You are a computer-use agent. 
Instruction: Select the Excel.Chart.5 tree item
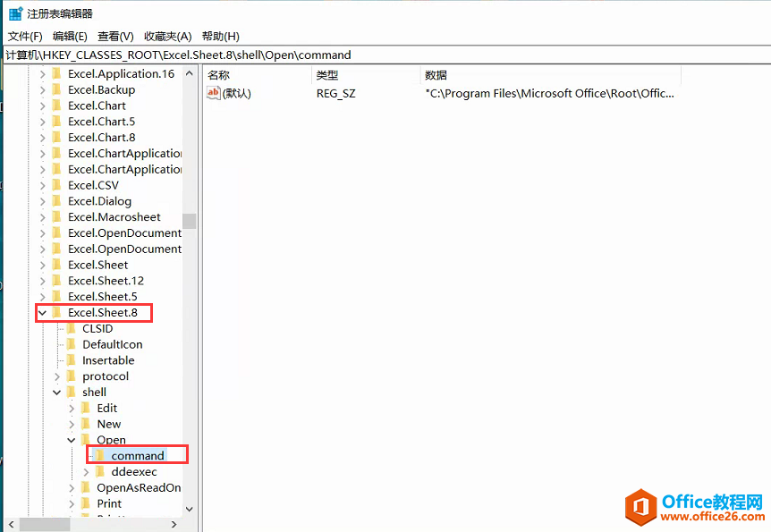(101, 122)
